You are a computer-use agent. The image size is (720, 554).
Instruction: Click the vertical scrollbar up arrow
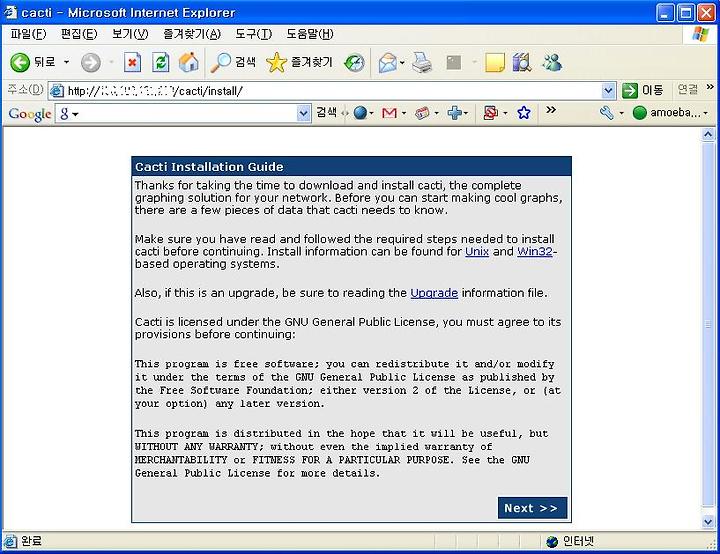pos(708,134)
